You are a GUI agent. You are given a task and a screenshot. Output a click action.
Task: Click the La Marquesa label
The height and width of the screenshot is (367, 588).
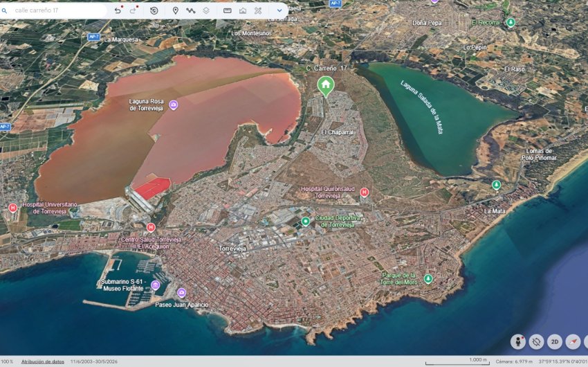tap(121, 39)
